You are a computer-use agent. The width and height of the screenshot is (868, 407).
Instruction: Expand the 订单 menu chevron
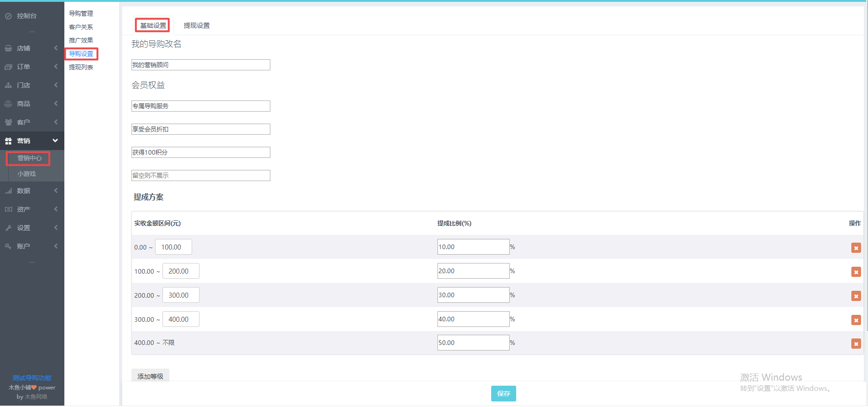click(56, 67)
